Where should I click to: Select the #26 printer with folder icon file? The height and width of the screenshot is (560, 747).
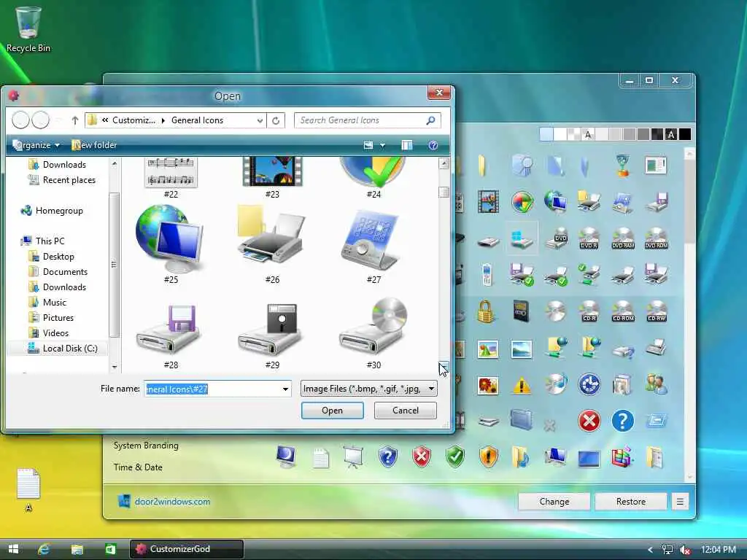click(x=271, y=238)
